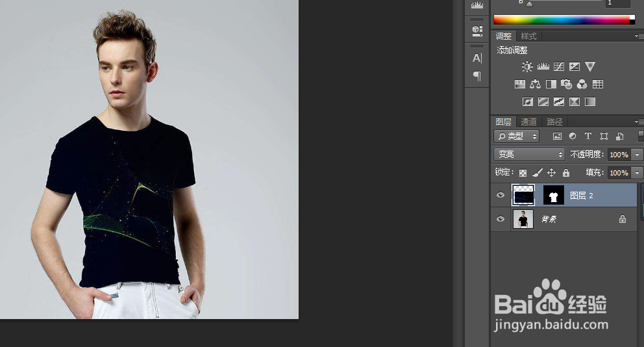Toggle adjustment layer filter

click(573, 136)
